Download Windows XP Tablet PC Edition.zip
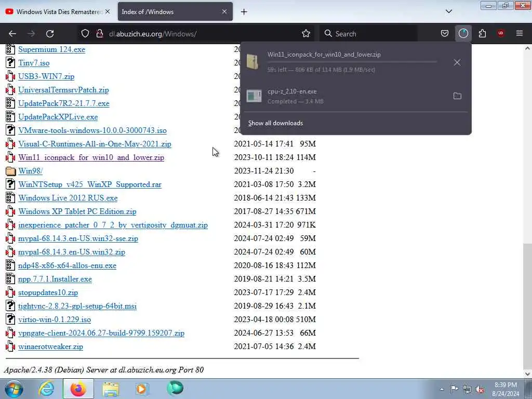Screen dimensions: 532x399 77,211
